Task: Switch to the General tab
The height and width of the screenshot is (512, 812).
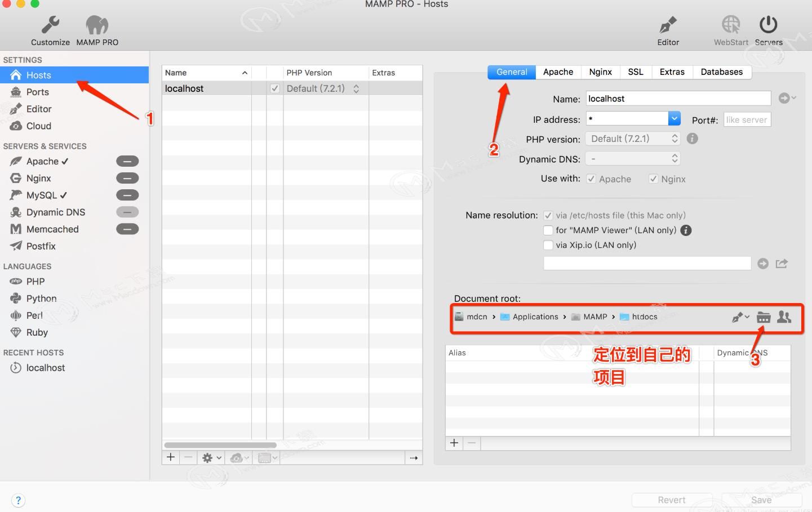Action: [x=512, y=72]
